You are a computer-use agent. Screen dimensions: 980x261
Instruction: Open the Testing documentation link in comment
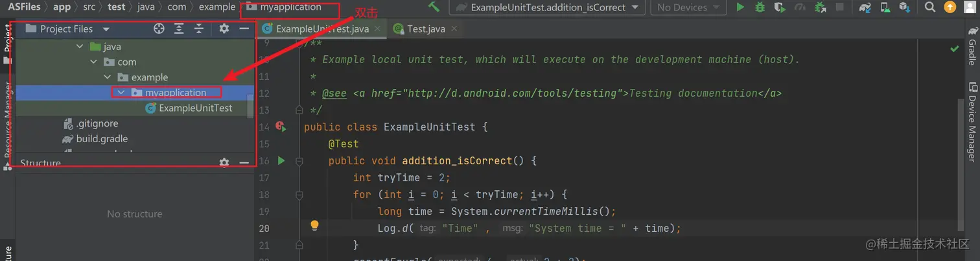point(693,93)
